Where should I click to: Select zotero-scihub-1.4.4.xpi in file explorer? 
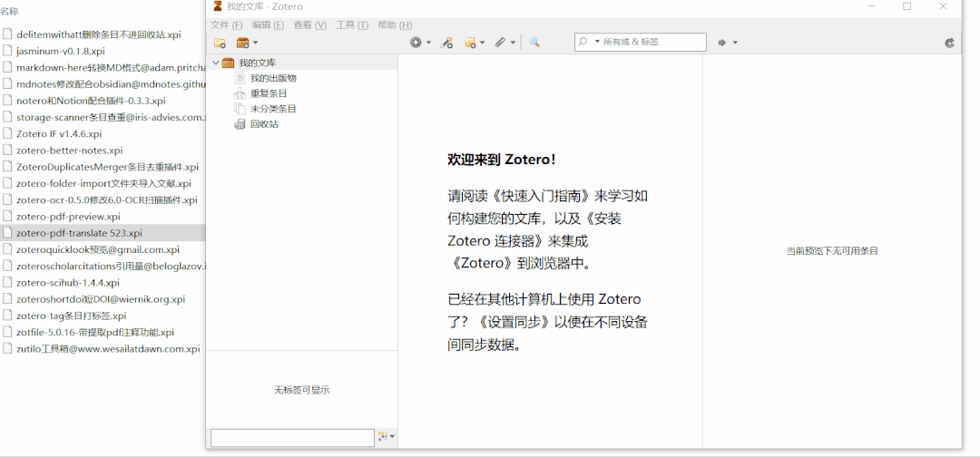coord(67,282)
